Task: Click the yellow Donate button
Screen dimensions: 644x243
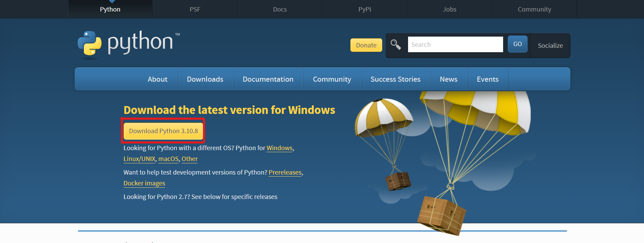Action: pos(366,45)
